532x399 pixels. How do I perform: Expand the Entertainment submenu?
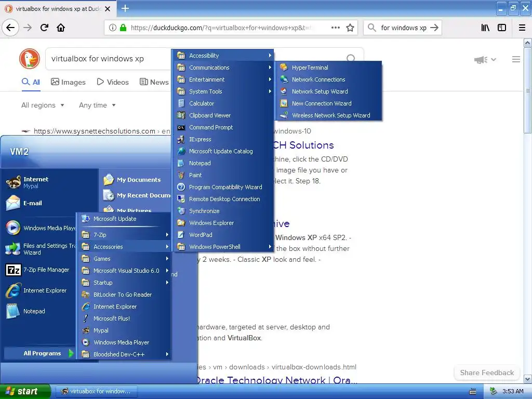pyautogui.click(x=223, y=79)
